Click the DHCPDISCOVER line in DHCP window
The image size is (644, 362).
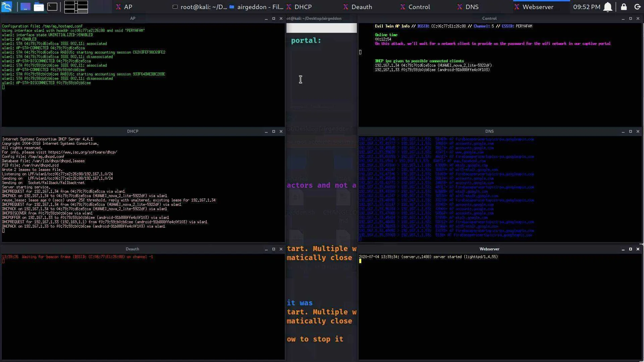coord(47,213)
